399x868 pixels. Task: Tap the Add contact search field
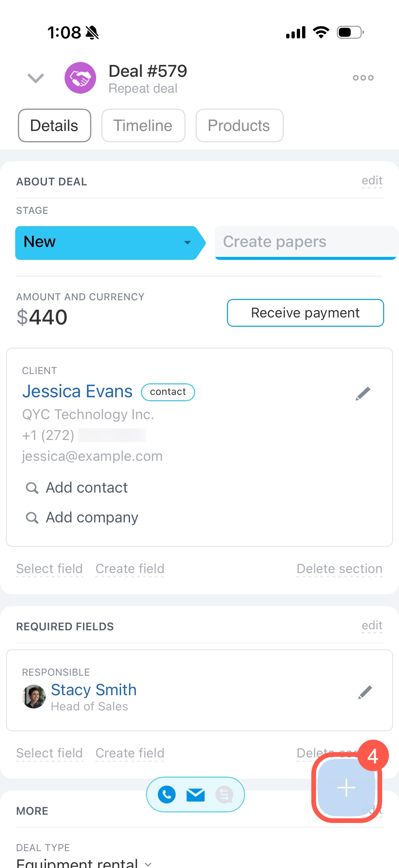pyautogui.click(x=87, y=488)
